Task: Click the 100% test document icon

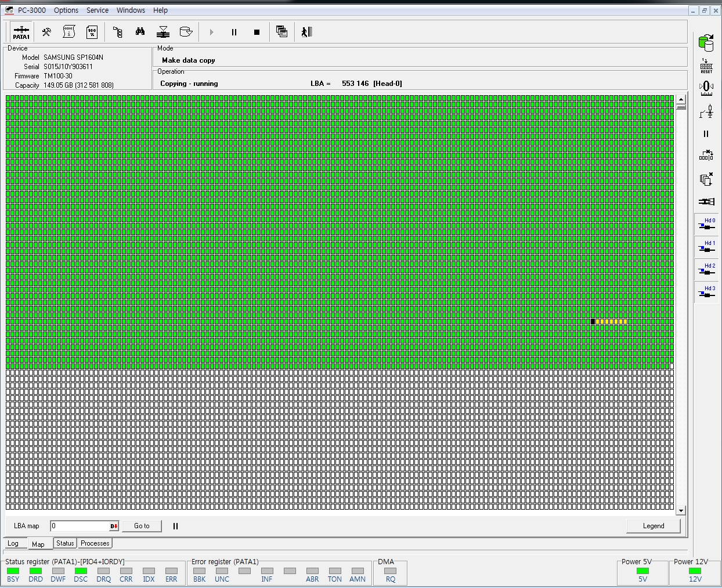Action: coord(92,32)
